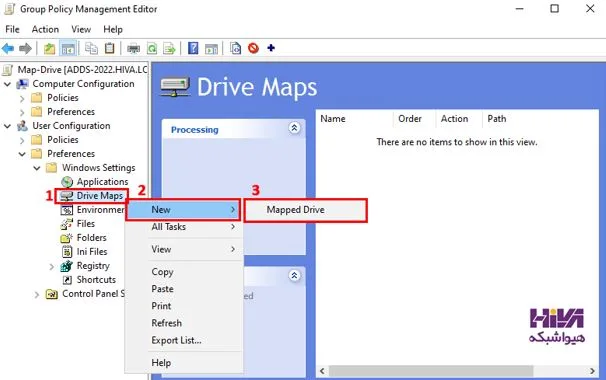Open the File menu
Image resolution: width=606 pixels, height=380 pixels.
click(x=12, y=29)
